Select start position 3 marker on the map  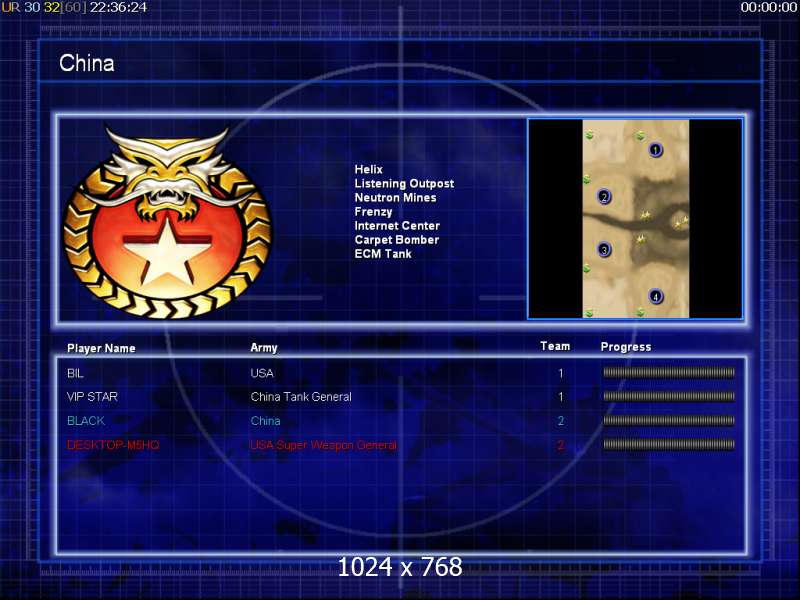(x=605, y=250)
